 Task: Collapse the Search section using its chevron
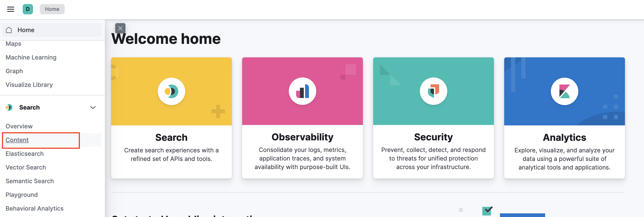pos(93,107)
